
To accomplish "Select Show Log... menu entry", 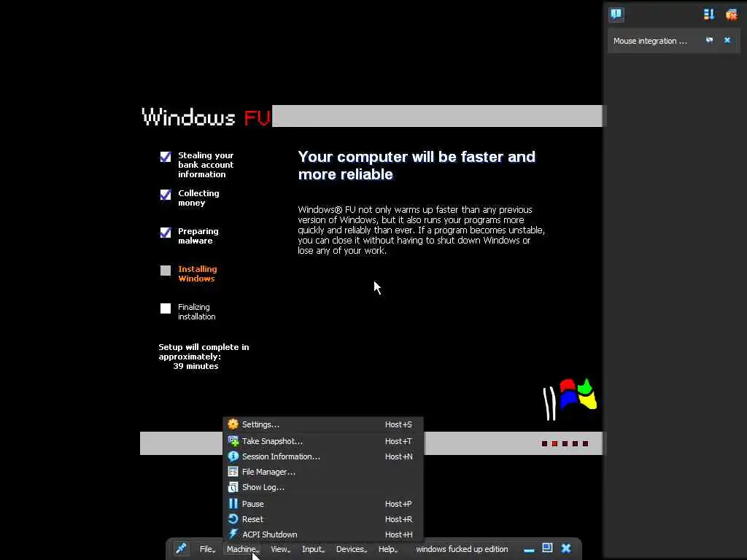I will (323, 486).
